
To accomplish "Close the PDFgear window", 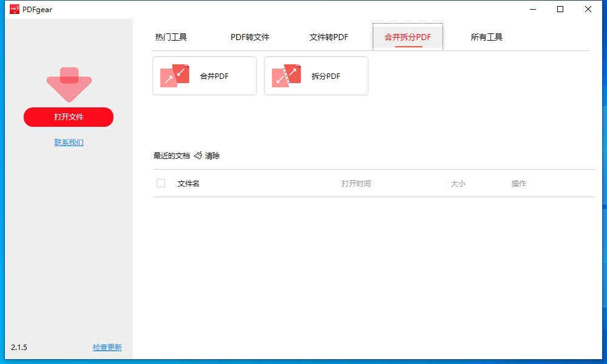I will 588,9.
